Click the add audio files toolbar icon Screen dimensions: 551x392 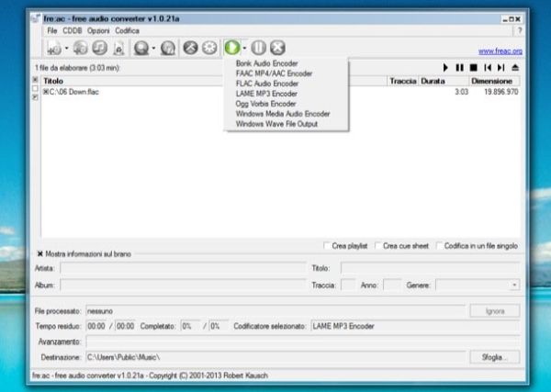[54, 48]
